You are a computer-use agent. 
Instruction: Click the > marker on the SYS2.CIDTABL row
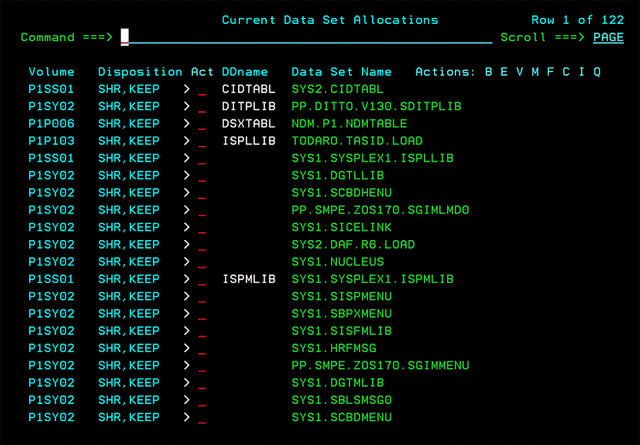(187, 89)
